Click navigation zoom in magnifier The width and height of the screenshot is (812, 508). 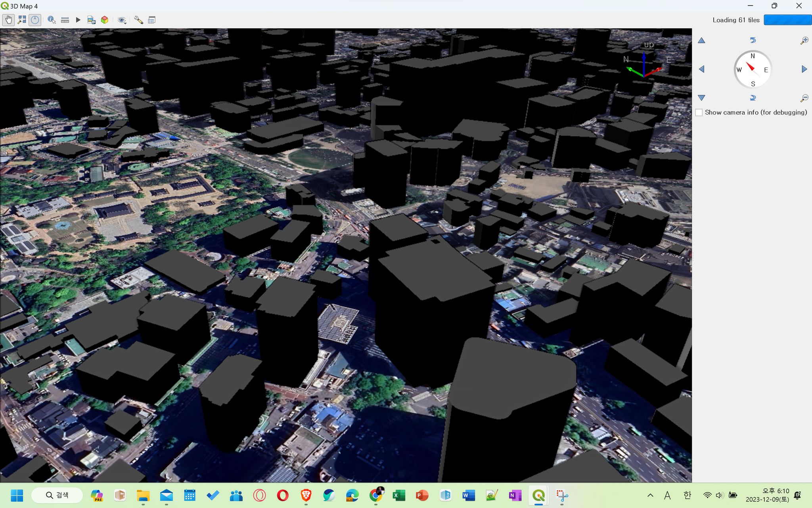click(x=804, y=40)
